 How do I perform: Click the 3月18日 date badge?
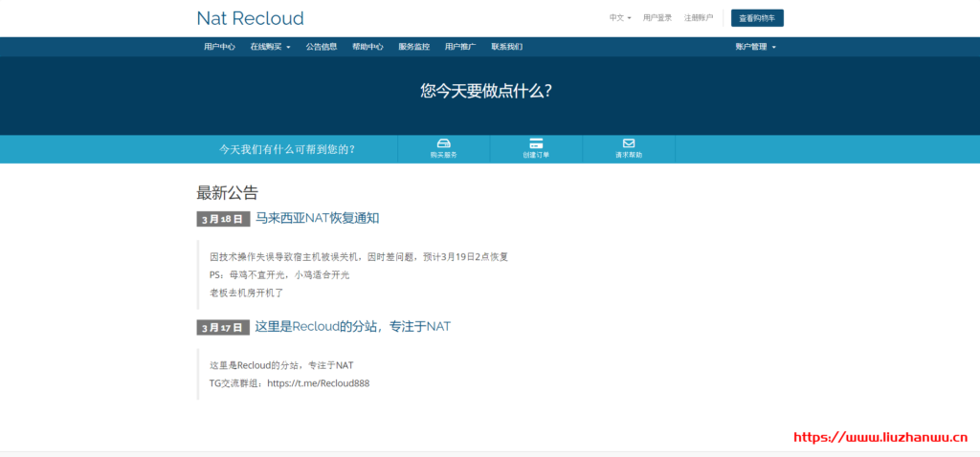point(222,219)
